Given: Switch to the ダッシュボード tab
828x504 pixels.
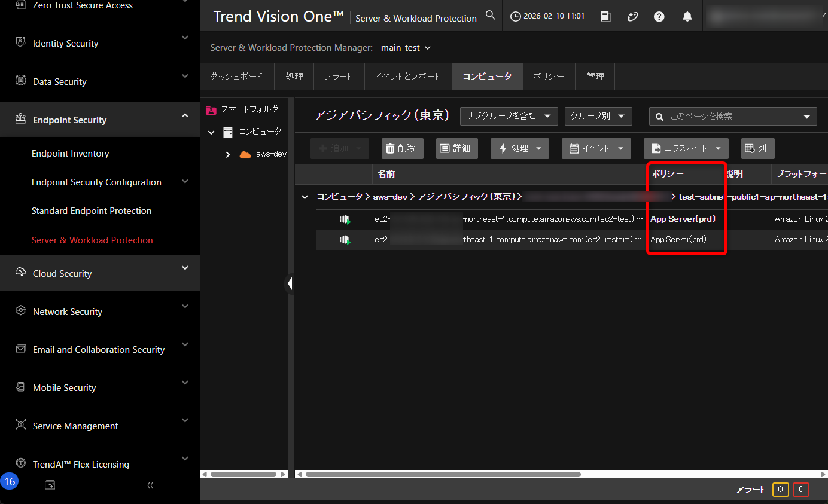Looking at the screenshot, I should tap(236, 77).
